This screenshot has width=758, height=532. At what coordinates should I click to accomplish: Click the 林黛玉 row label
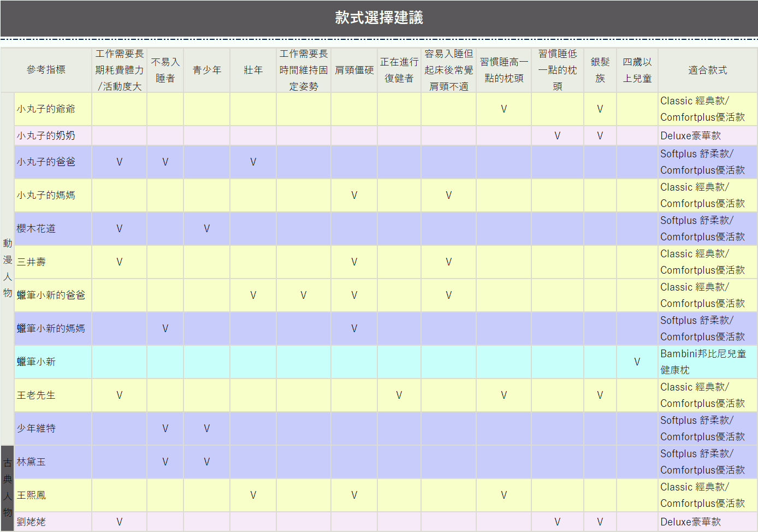click(x=53, y=462)
